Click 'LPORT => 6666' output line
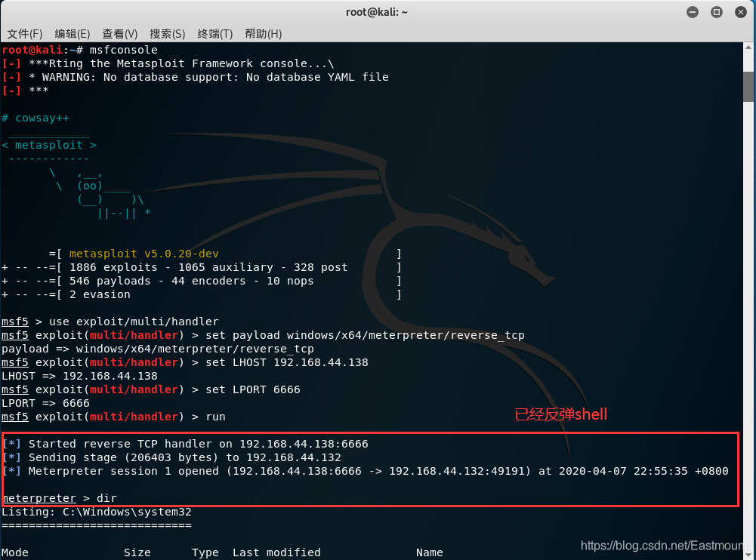This screenshot has height=560, width=756. point(45,403)
